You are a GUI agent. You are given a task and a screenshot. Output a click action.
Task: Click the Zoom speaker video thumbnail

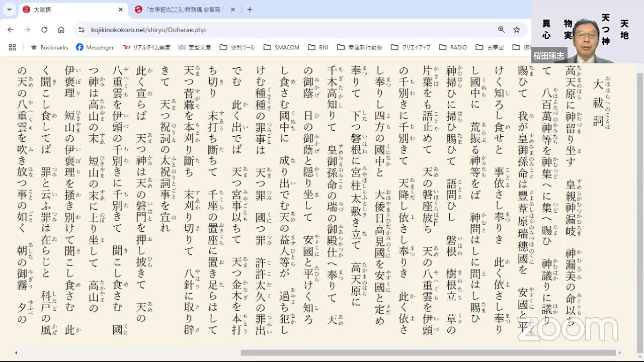[x=588, y=31]
